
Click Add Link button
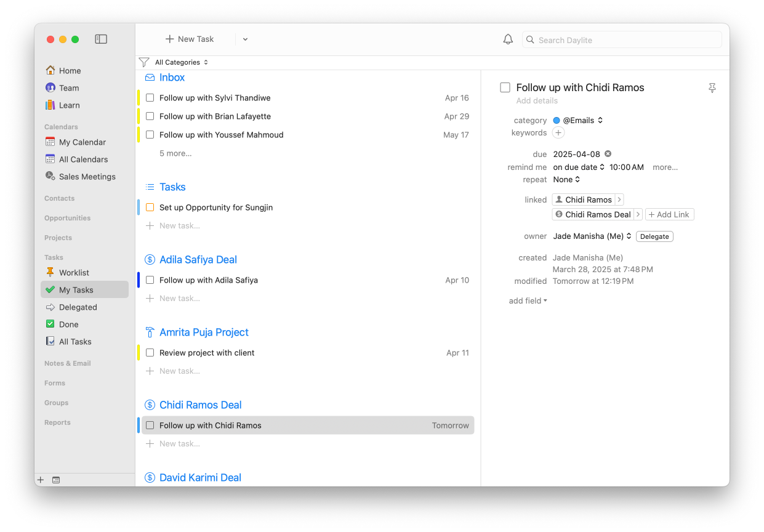click(x=670, y=214)
